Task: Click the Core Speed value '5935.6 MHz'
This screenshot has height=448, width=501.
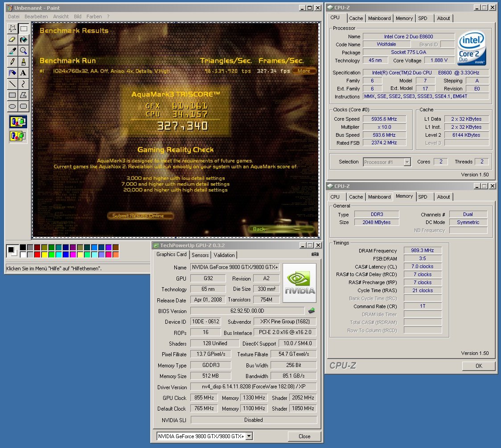Action: point(384,119)
